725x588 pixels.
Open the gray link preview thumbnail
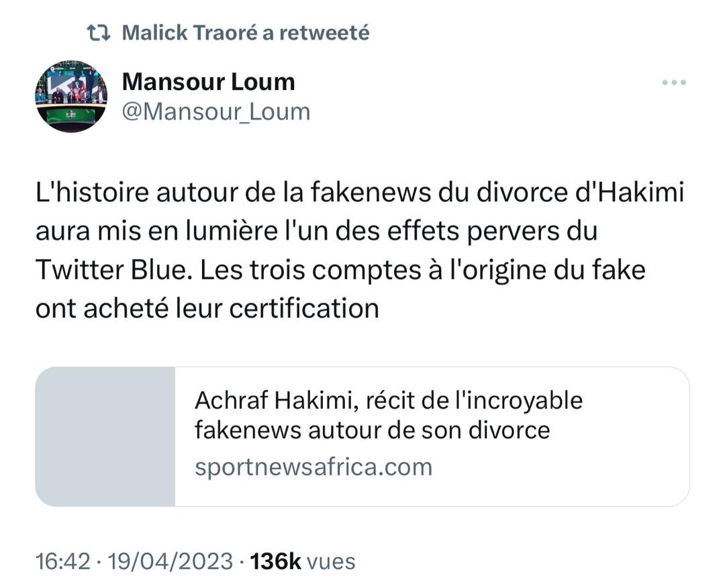(105, 436)
